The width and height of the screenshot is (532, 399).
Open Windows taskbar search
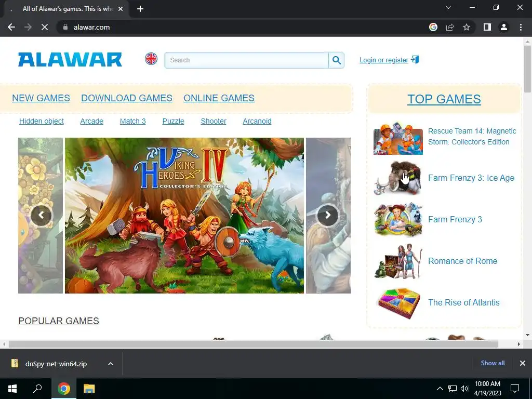pos(37,389)
